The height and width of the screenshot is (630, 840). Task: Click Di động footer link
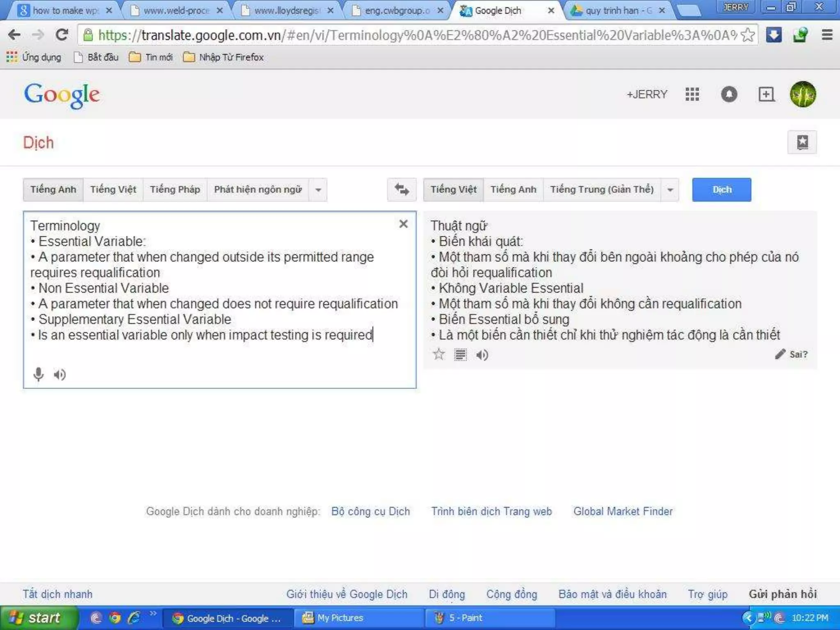tap(447, 594)
